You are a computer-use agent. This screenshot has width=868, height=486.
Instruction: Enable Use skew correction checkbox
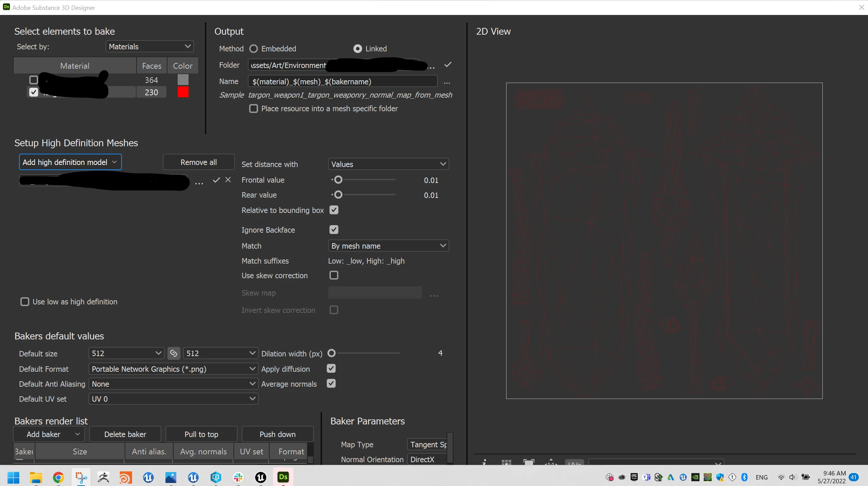[334, 275]
